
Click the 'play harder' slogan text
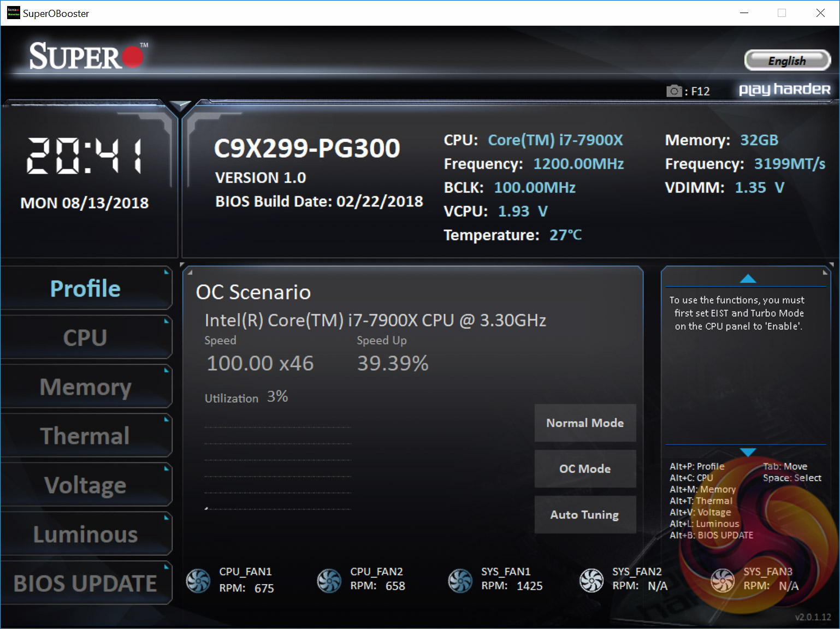[784, 90]
